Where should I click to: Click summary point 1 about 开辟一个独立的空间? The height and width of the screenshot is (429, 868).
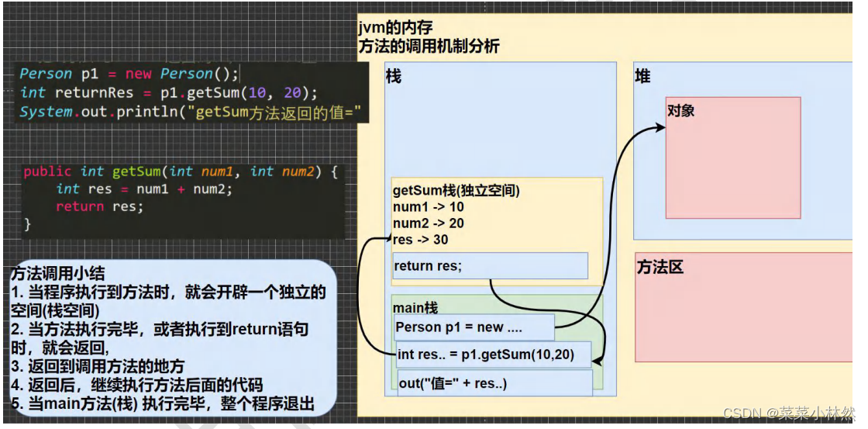[168, 302]
